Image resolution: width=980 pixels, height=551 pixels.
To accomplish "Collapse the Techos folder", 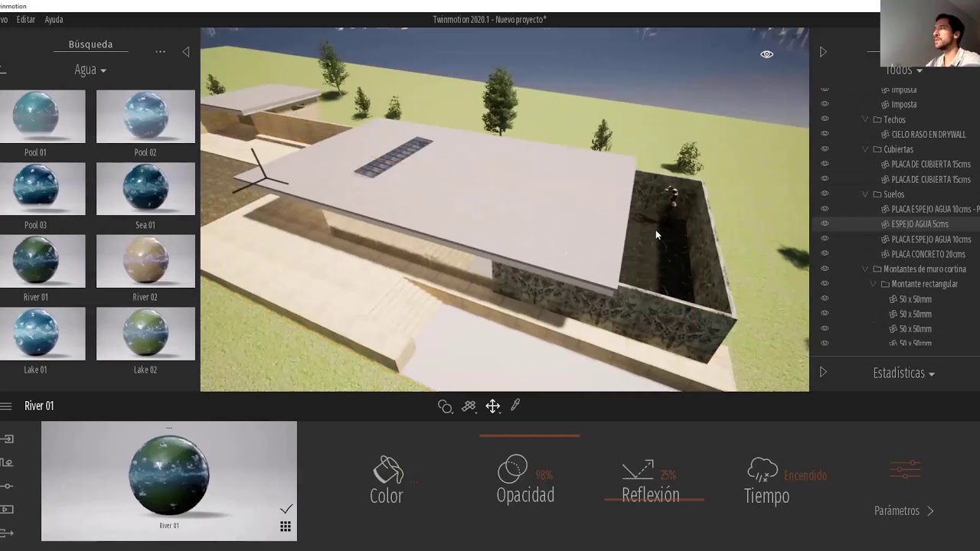I will [865, 119].
